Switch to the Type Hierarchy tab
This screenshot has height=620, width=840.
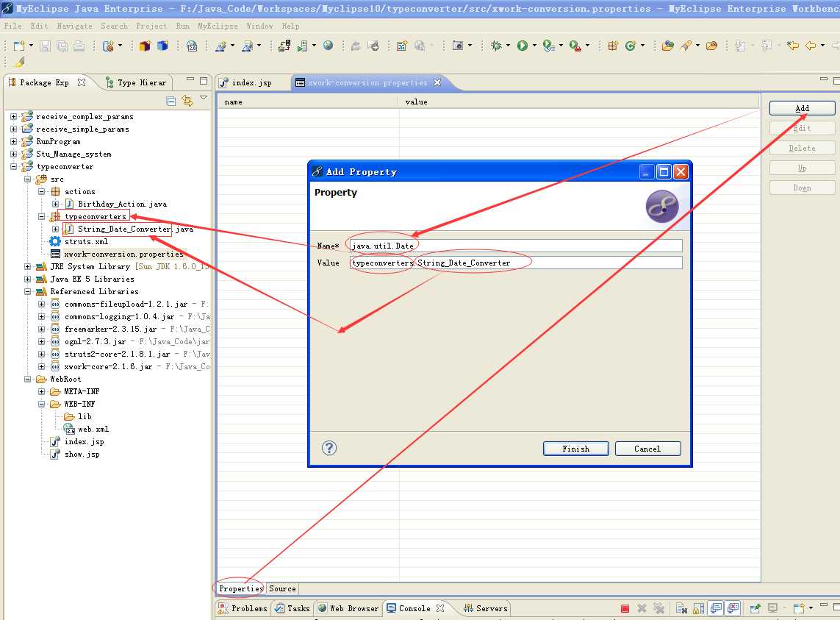coord(137,82)
